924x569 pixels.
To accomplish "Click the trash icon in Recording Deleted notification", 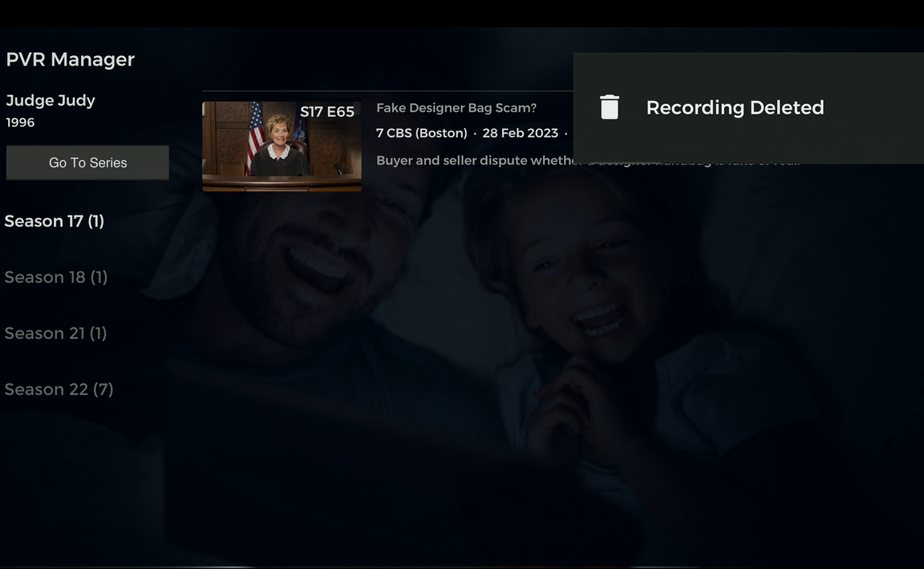I will coord(609,107).
